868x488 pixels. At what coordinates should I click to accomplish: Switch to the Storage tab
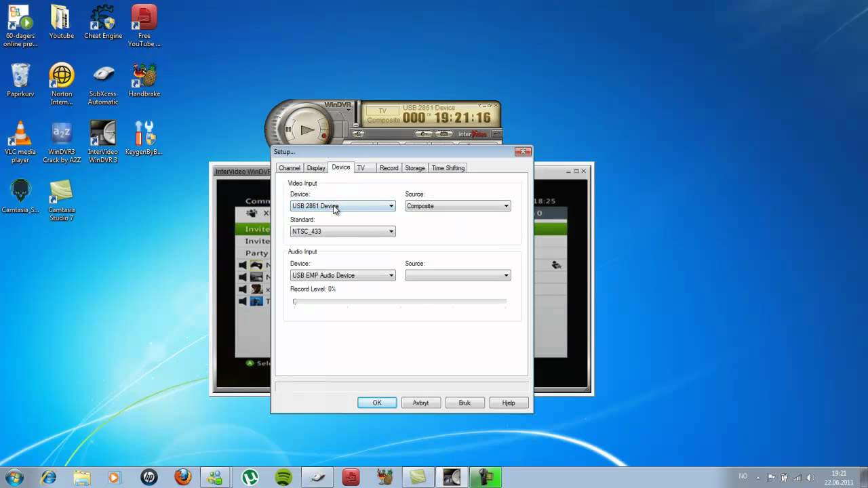pos(415,168)
